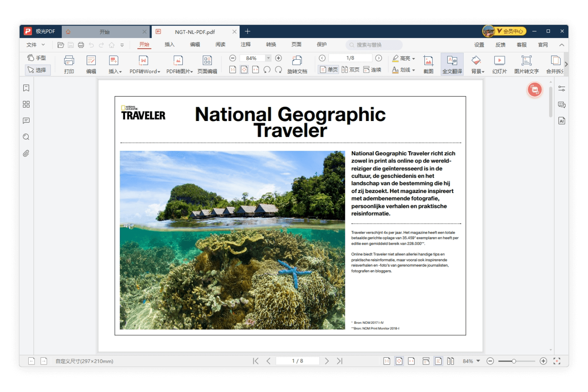
Task: Start the 幻灯片 slideshow mode
Action: coord(499,64)
